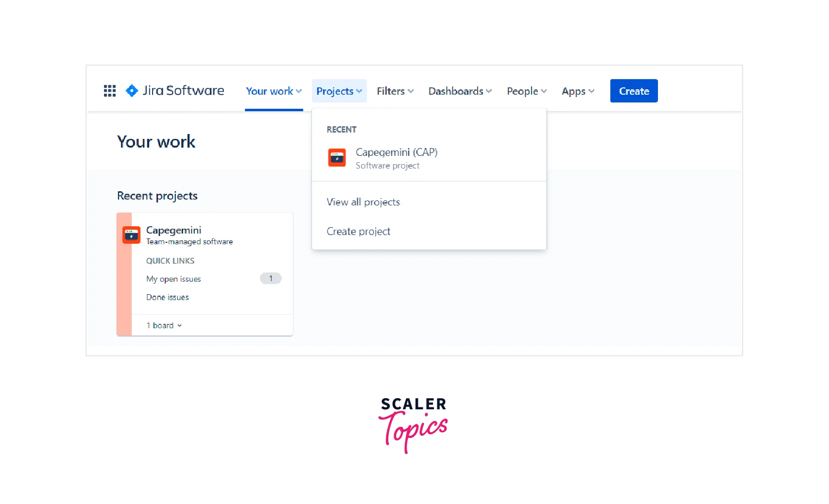Select Capegemini (CAP) from recent projects

click(397, 152)
